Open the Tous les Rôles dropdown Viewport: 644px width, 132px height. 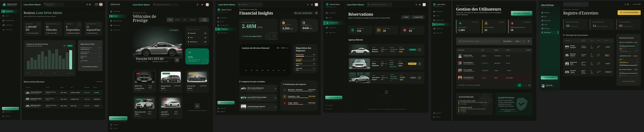pos(507,41)
